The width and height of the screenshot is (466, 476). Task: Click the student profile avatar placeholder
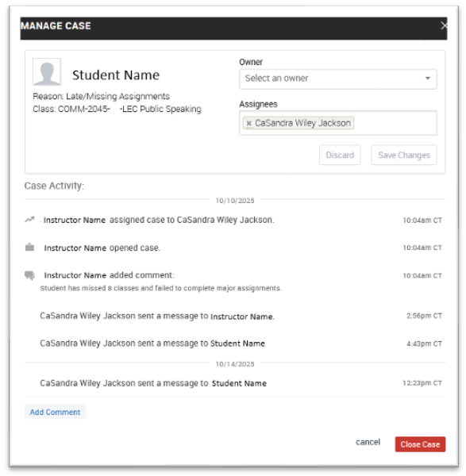click(47, 71)
